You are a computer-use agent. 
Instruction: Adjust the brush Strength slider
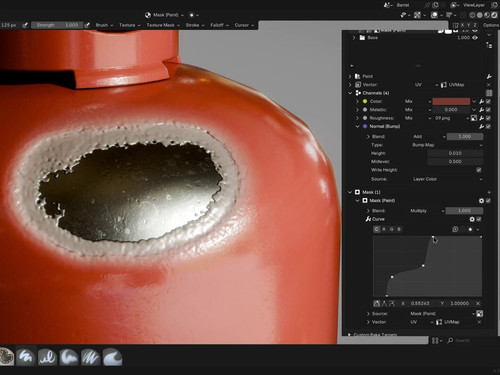coord(57,25)
